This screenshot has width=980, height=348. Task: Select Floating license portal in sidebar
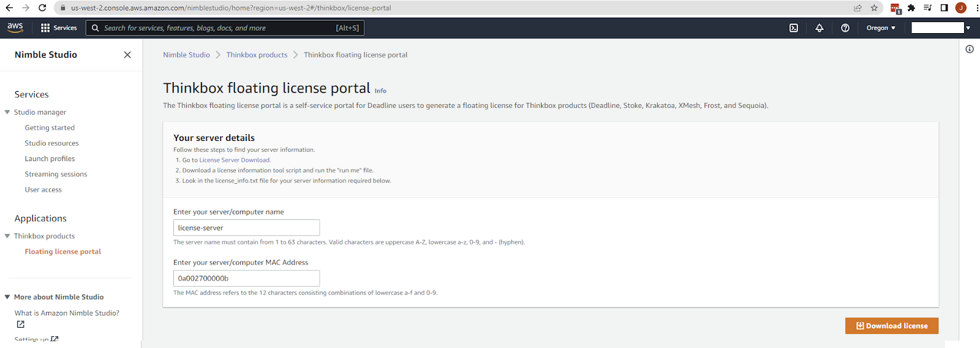62,251
